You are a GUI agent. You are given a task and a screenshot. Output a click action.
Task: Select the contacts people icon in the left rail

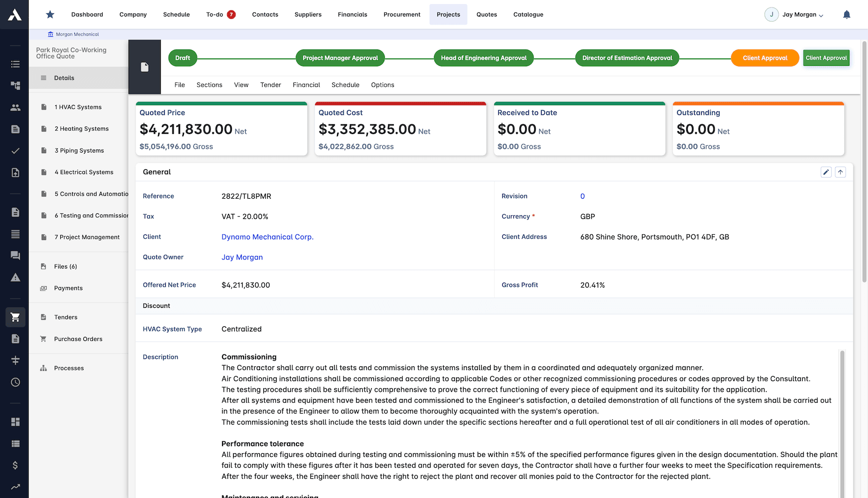(15, 107)
